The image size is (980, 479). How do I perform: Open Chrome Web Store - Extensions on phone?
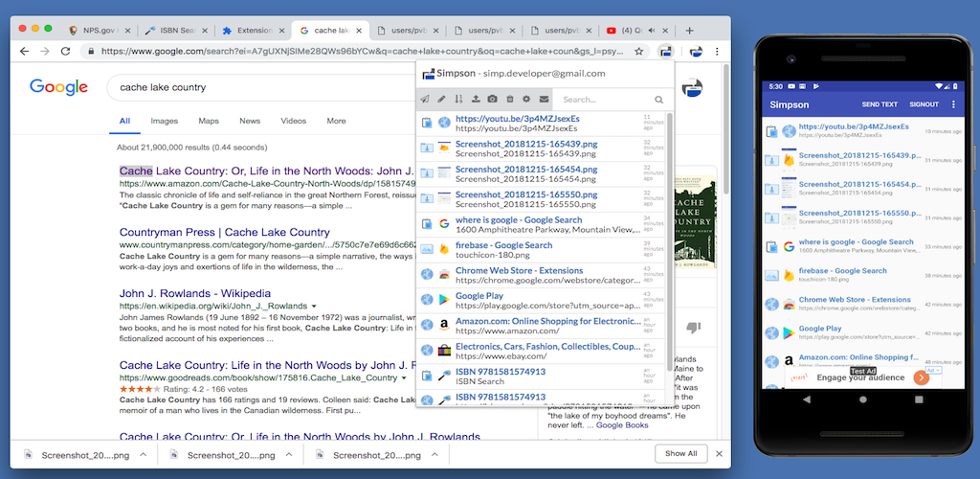pos(855,300)
